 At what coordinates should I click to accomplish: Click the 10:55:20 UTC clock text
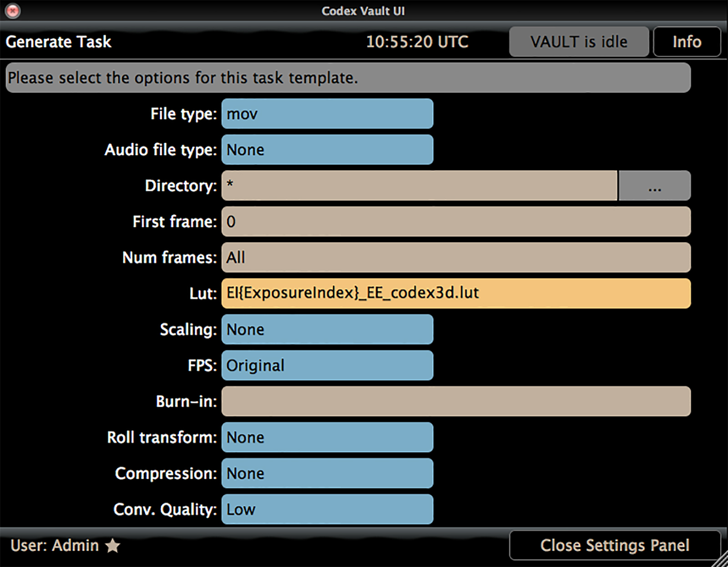(x=417, y=42)
